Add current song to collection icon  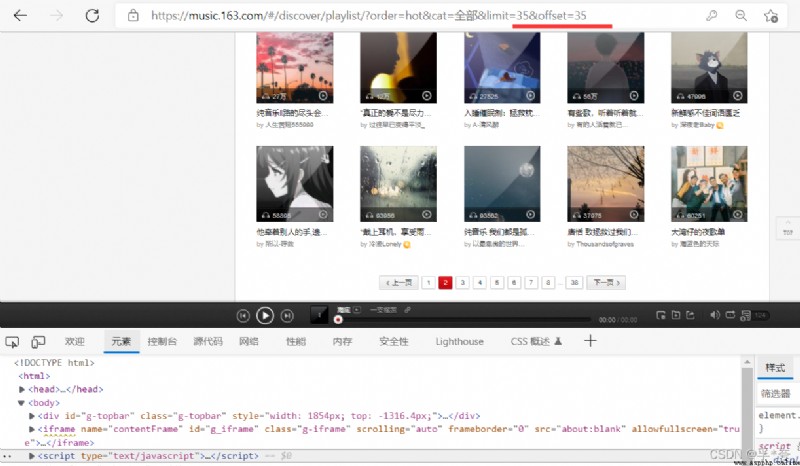[676, 315]
